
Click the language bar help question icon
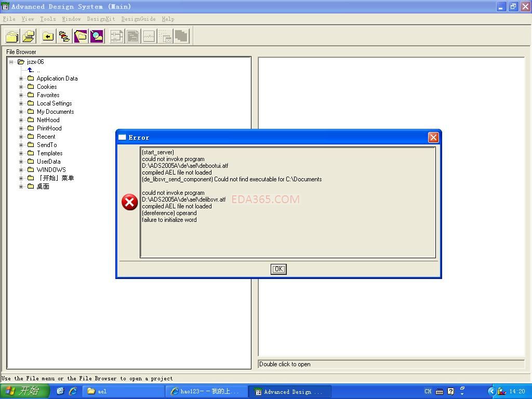coord(450,391)
